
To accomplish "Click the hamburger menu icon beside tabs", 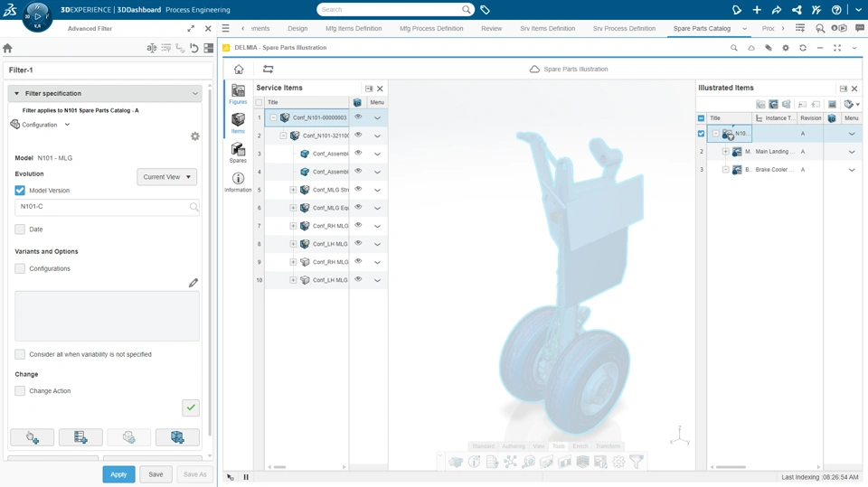I will [x=226, y=28].
